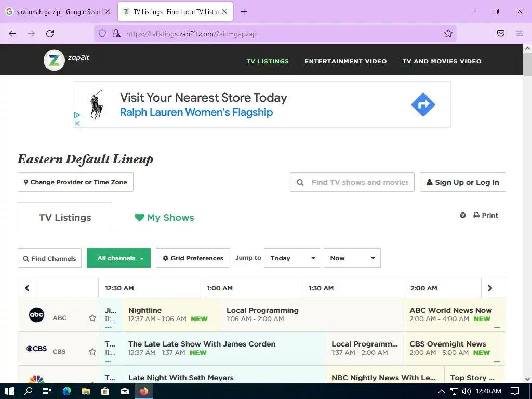Image resolution: width=532 pixels, height=399 pixels.
Task: Open the notification center icon
Action: (515, 391)
